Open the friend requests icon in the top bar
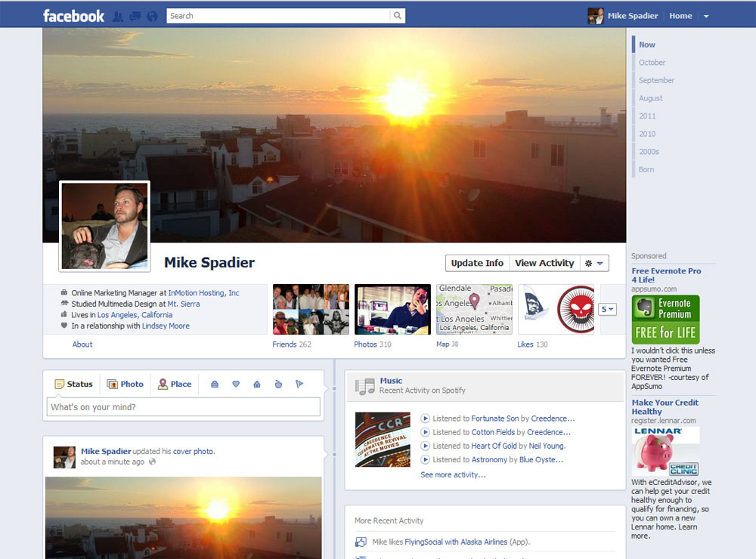The image size is (756, 559). pos(118,17)
